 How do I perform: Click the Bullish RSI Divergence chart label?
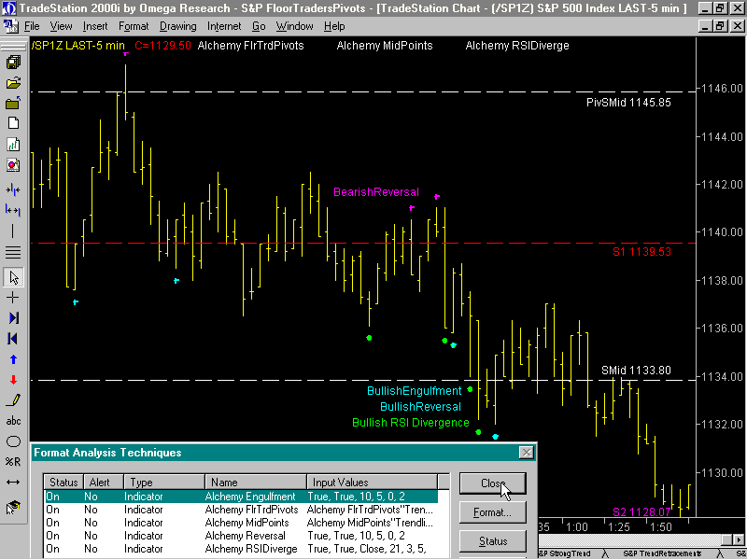point(410,423)
